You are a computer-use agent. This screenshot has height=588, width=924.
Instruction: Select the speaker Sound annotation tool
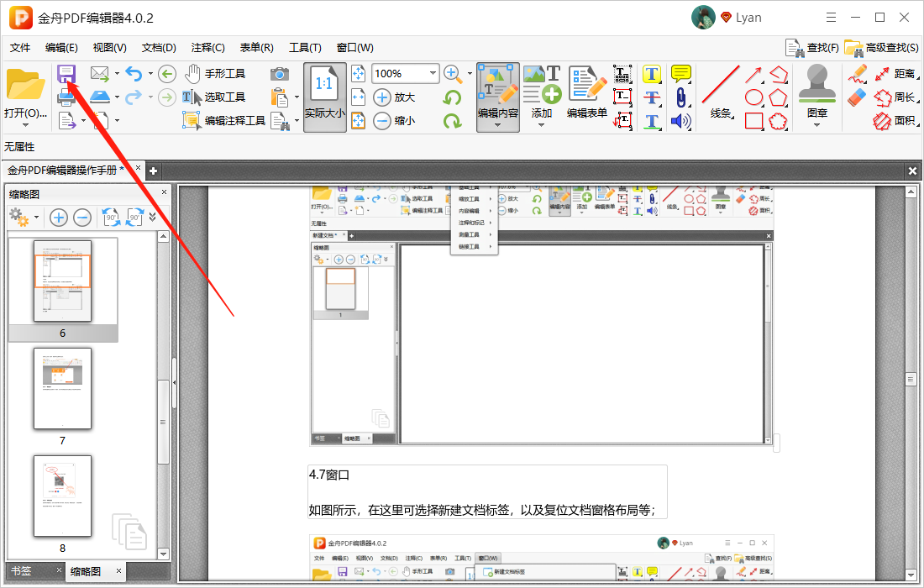[x=680, y=121]
